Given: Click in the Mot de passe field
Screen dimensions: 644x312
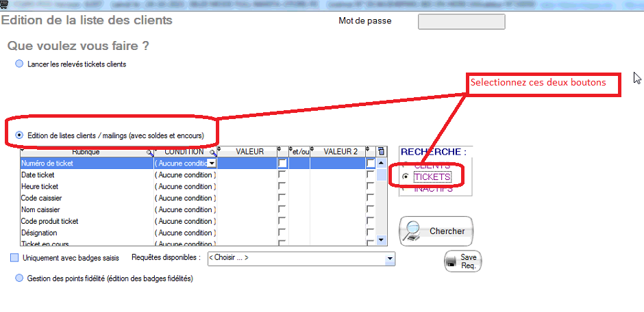Looking at the screenshot, I should (x=461, y=22).
